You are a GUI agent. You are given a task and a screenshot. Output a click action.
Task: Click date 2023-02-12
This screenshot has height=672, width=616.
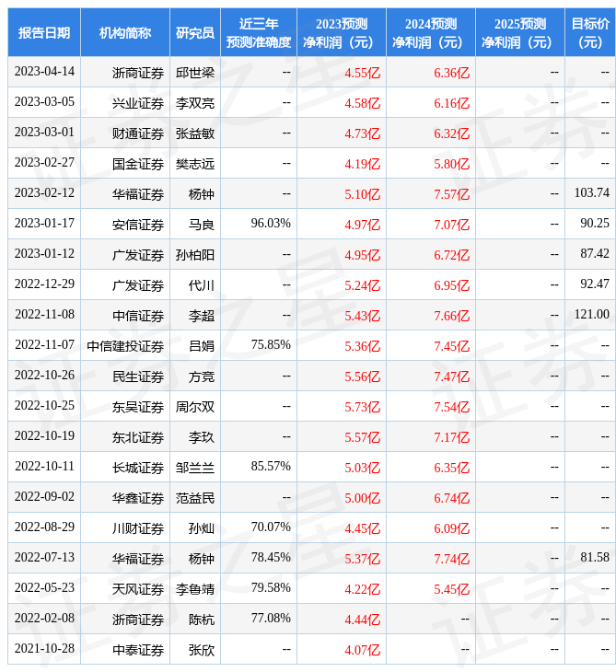pyautogui.click(x=44, y=193)
